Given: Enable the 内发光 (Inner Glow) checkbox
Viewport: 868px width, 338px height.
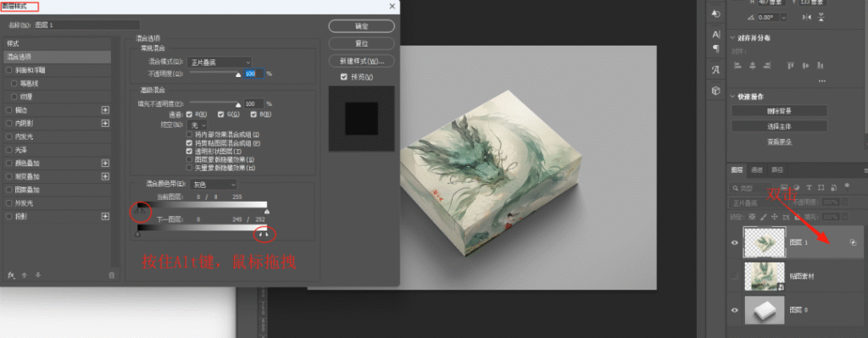Looking at the screenshot, I should click(x=8, y=136).
